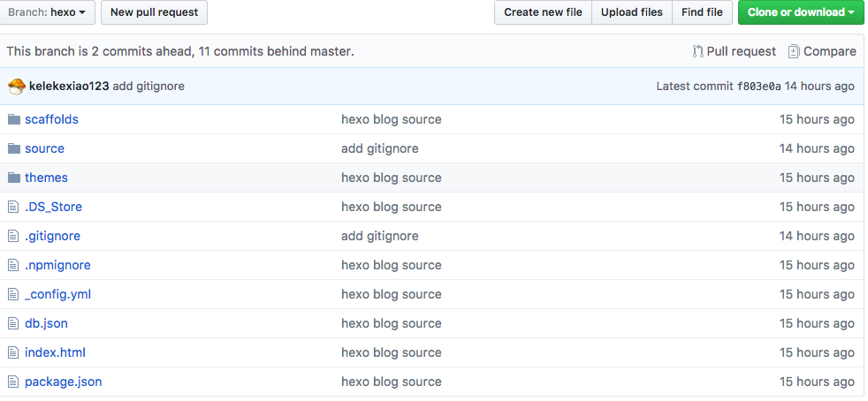
Task: Click the _config.yml file icon
Action: (13, 294)
